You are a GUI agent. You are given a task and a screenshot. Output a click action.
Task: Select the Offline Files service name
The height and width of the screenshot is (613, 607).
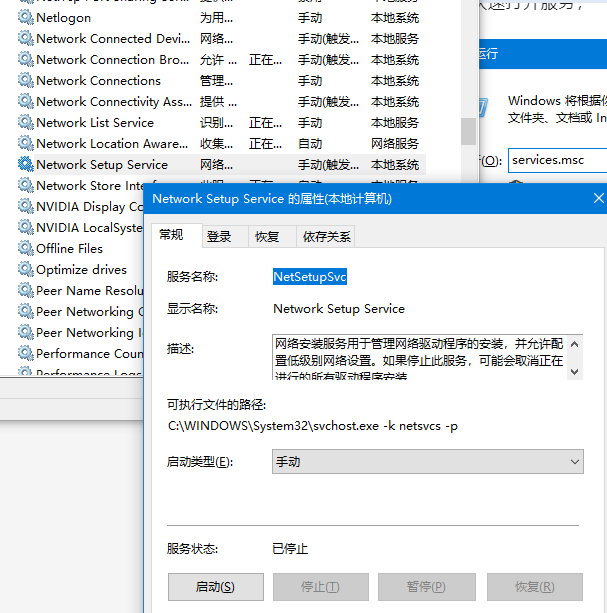[x=70, y=249]
